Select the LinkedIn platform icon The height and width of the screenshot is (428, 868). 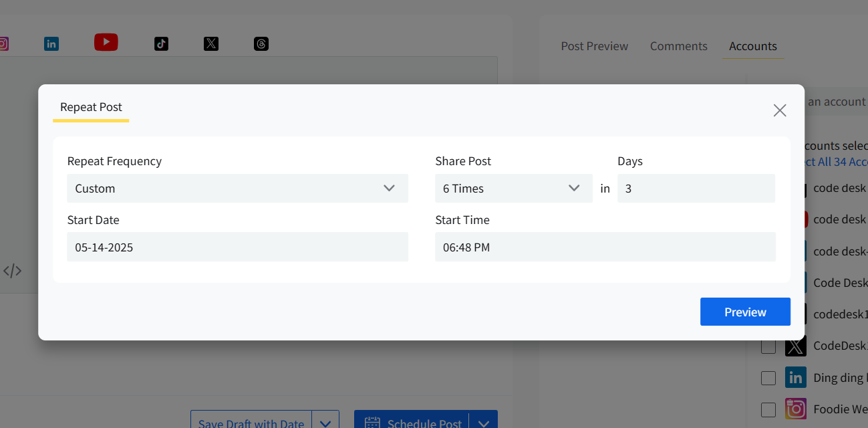[51, 44]
